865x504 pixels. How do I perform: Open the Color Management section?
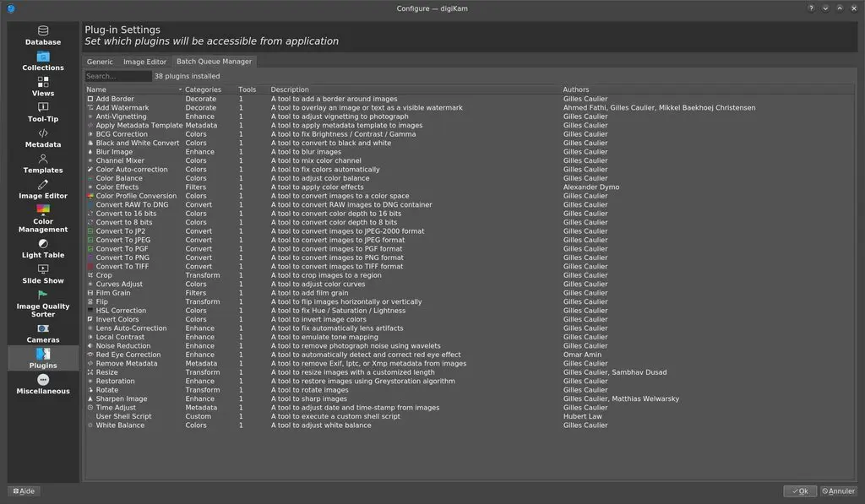click(42, 219)
